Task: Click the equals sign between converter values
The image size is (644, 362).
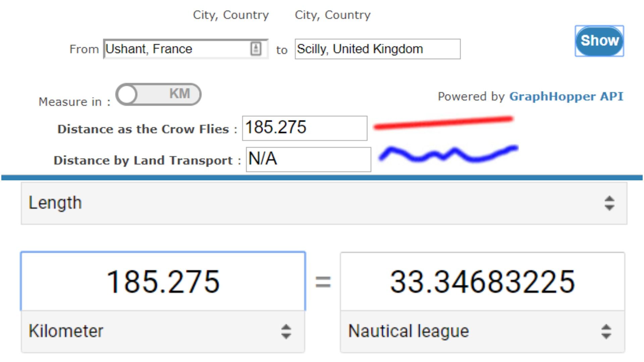Action: tap(323, 282)
